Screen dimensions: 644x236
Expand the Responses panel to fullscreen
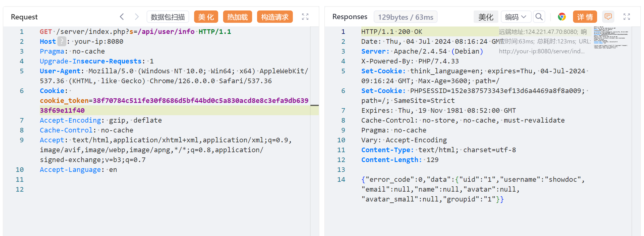(x=626, y=17)
